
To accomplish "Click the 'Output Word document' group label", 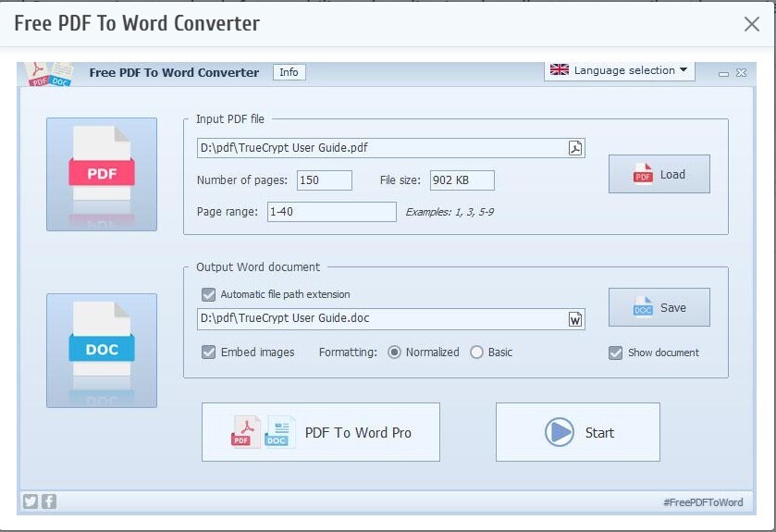I will point(258,267).
